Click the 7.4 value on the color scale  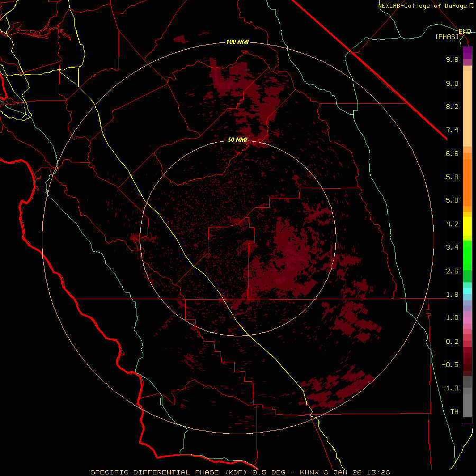click(x=452, y=130)
